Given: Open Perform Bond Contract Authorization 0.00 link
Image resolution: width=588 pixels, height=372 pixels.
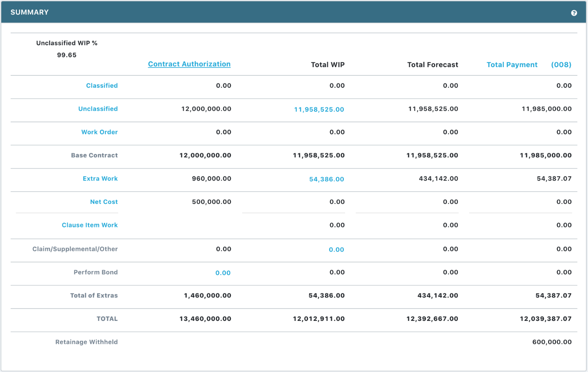Looking at the screenshot, I should pos(223,273).
